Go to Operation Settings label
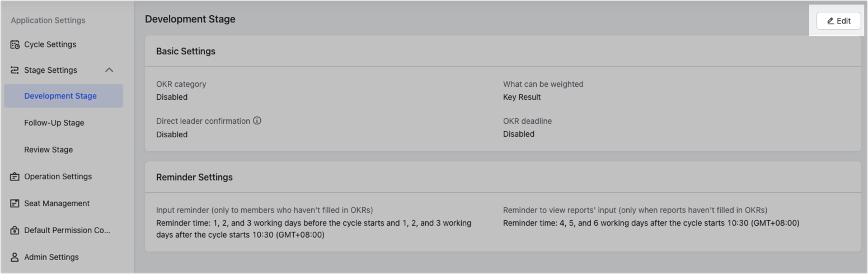Image resolution: width=868 pixels, height=274 pixels. (58, 177)
